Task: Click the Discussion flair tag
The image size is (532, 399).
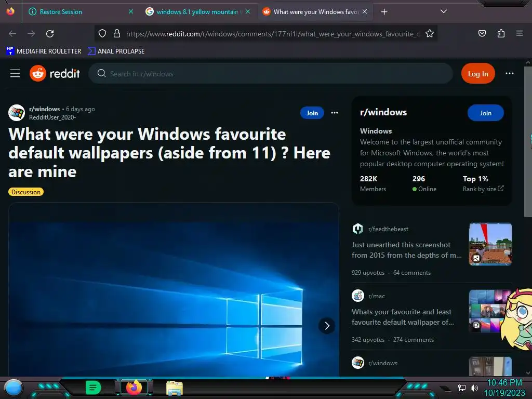Action: tap(26, 192)
